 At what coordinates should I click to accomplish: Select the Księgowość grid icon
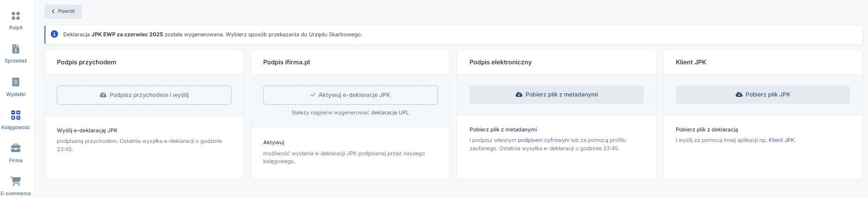pyautogui.click(x=16, y=115)
